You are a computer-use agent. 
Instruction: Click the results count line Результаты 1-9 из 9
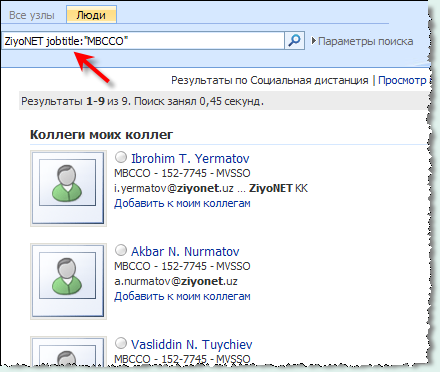(x=142, y=101)
